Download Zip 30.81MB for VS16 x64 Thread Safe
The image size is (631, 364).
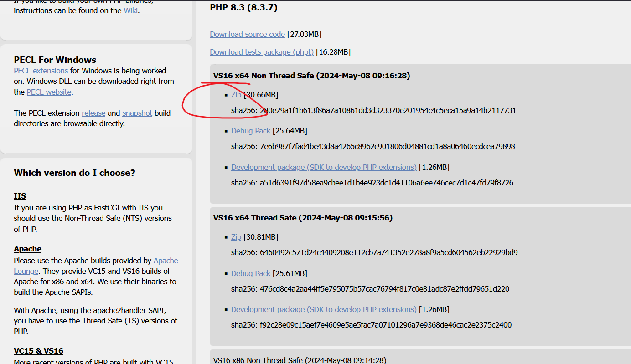[x=236, y=237]
